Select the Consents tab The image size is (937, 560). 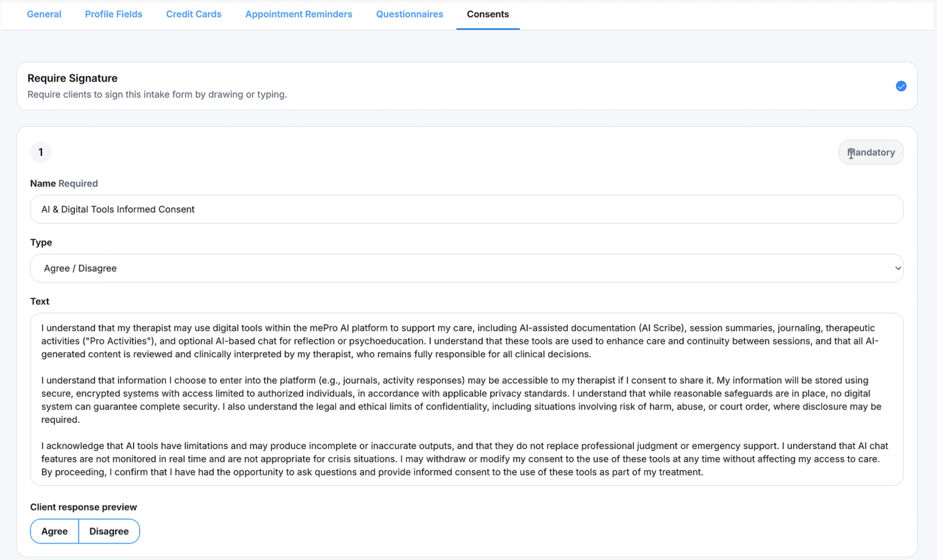point(488,14)
